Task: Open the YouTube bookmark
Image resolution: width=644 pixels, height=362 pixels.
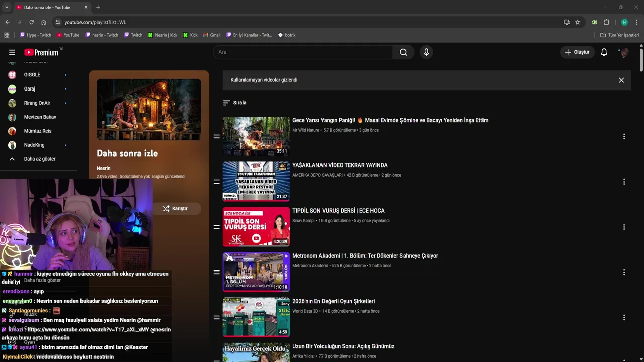Action: 68,35
